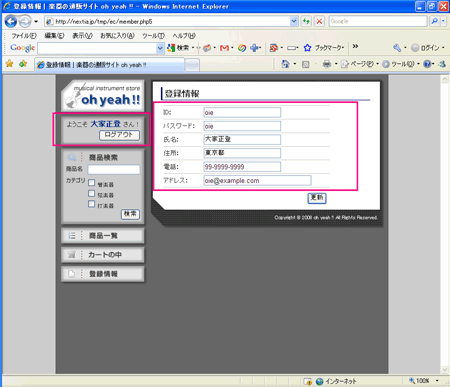Click the swirl icon in Google toolbar
The image size is (450, 387).
pos(242,48)
